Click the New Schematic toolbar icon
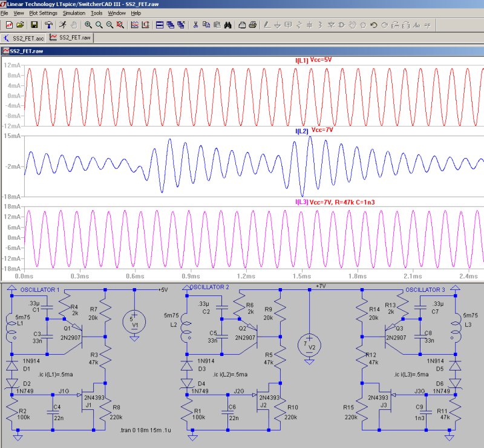 pos(8,25)
